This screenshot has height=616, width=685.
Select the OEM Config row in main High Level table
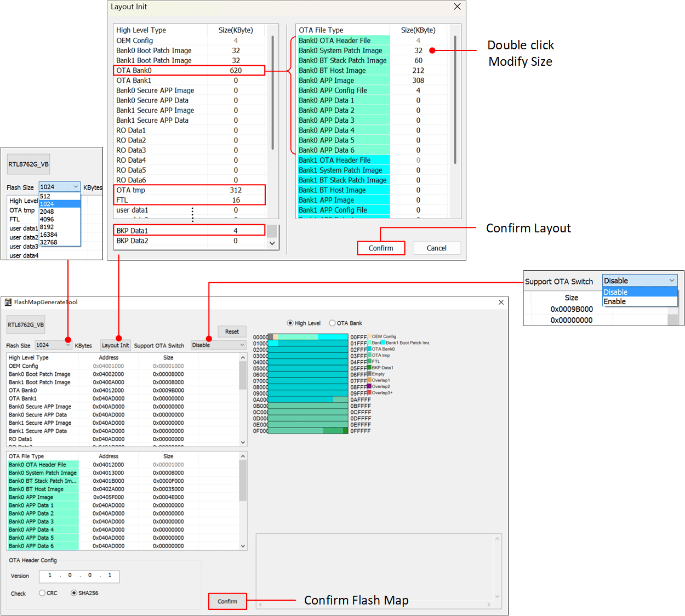pyautogui.click(x=123, y=366)
